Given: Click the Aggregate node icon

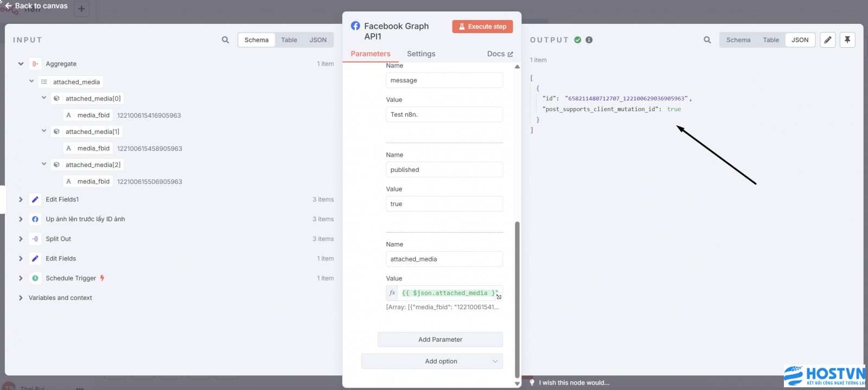Looking at the screenshot, I should (35, 64).
